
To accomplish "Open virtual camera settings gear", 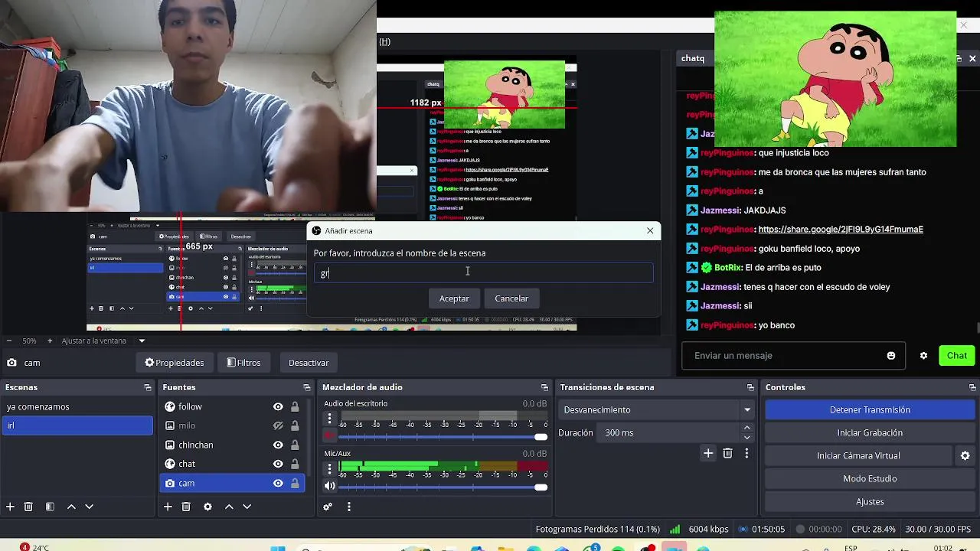I will pyautogui.click(x=965, y=455).
